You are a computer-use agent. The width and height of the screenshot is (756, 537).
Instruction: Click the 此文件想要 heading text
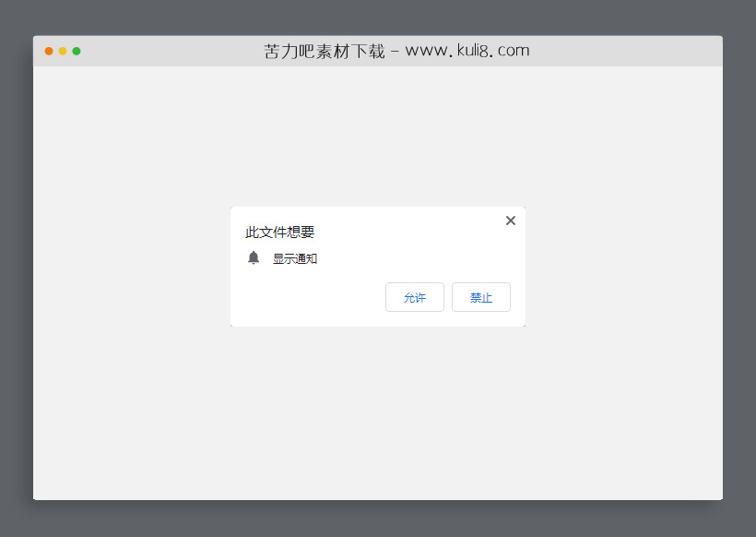click(x=279, y=232)
